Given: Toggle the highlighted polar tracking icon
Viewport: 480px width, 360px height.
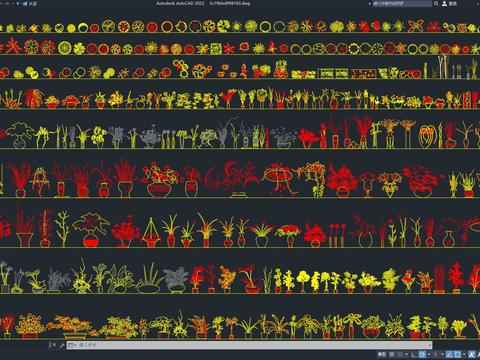Looking at the screenshot, I should click(x=423, y=354).
